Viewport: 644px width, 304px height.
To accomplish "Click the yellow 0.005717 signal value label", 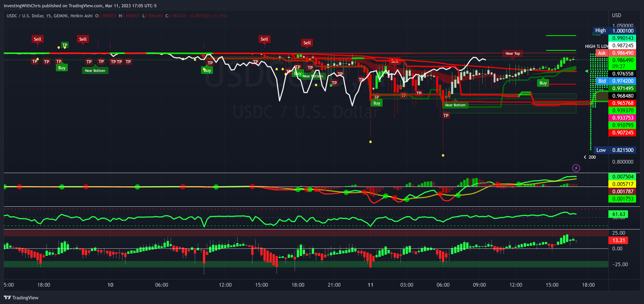I will pyautogui.click(x=622, y=184).
